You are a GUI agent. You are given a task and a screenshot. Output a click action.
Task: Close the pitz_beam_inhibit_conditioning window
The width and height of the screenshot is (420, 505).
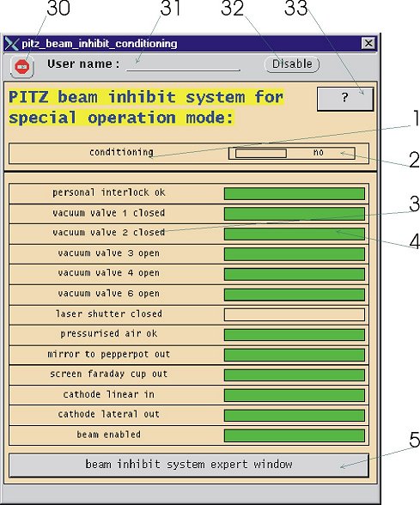tap(368, 43)
